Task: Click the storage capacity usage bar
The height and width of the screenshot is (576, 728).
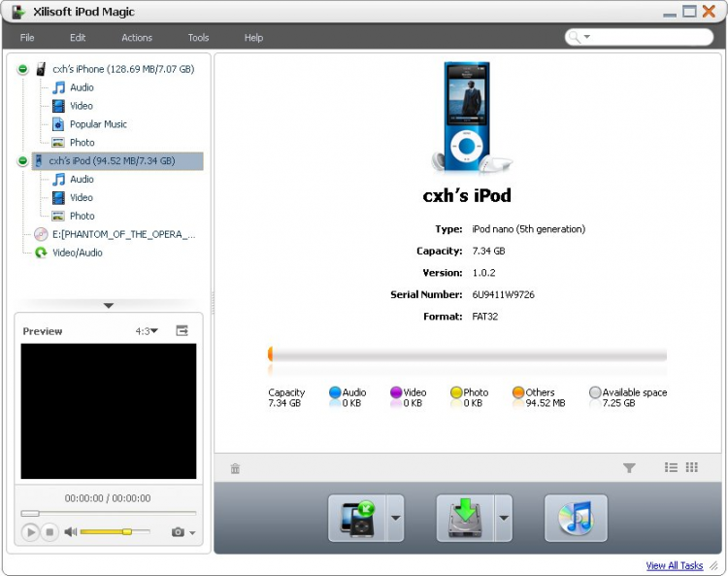Action: tap(467, 356)
